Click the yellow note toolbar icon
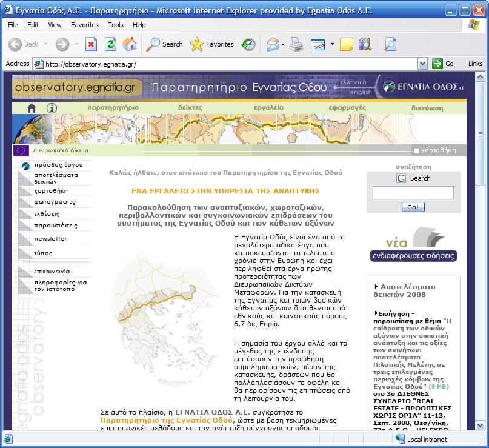 (x=346, y=44)
